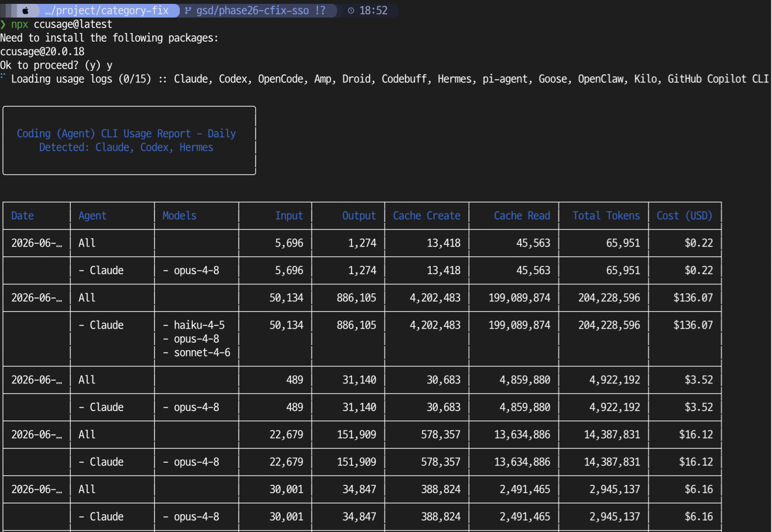Click the 151,909 output value in the Claude row
This screenshot has width=772, height=532.
[356, 462]
